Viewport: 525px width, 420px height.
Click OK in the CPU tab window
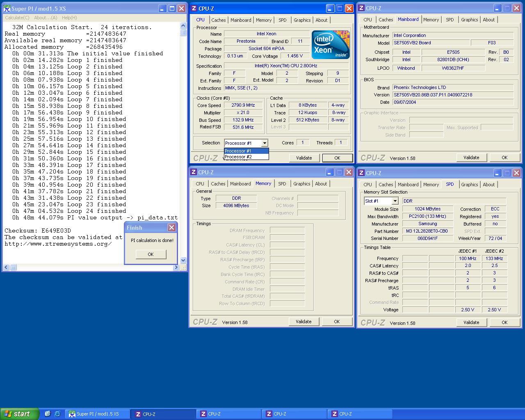coord(337,158)
